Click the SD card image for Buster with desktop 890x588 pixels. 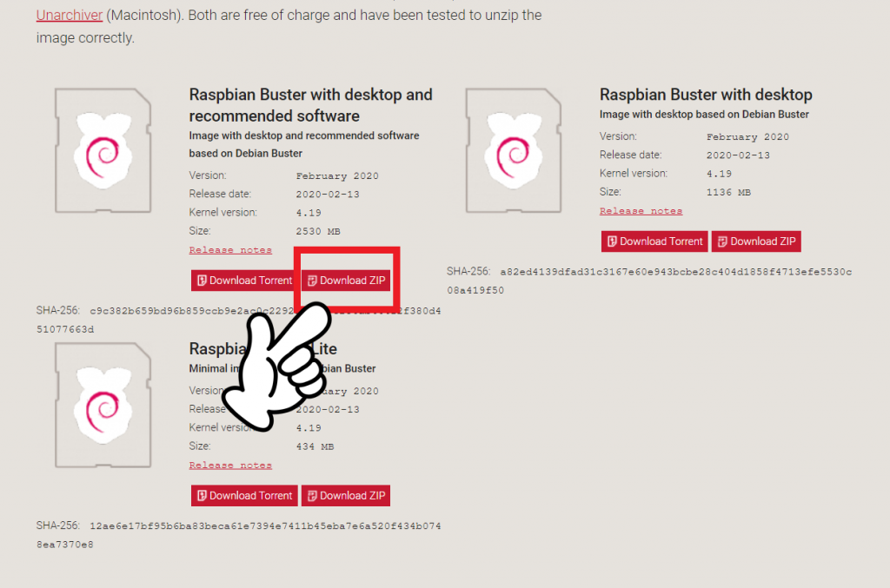point(513,150)
